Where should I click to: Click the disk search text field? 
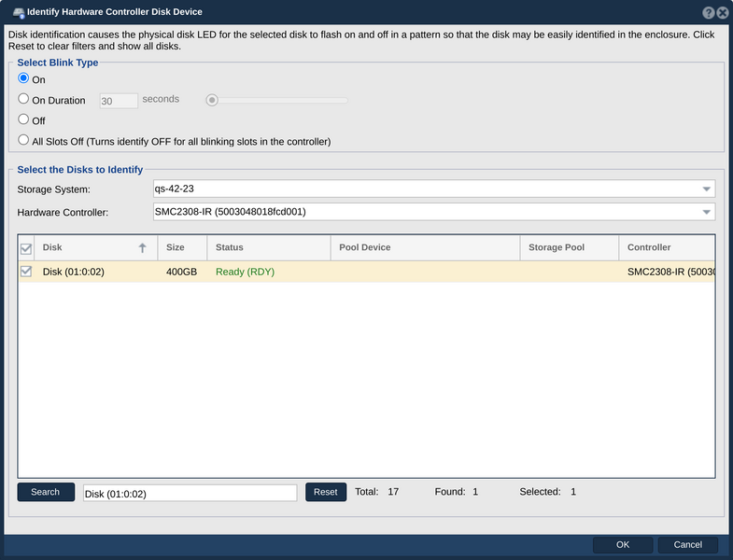tap(190, 493)
